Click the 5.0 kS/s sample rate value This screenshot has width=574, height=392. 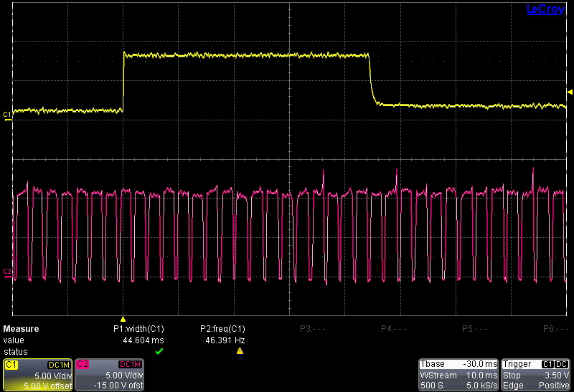481,386
